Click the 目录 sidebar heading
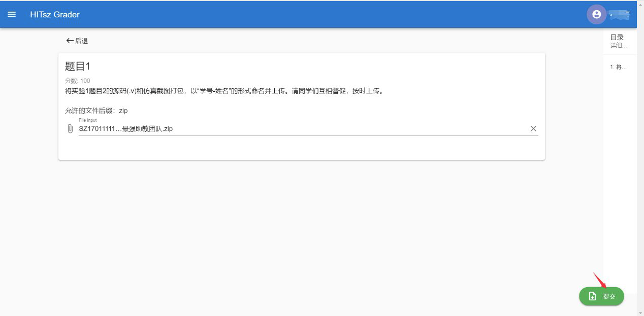This screenshot has height=316, width=644. point(617,37)
